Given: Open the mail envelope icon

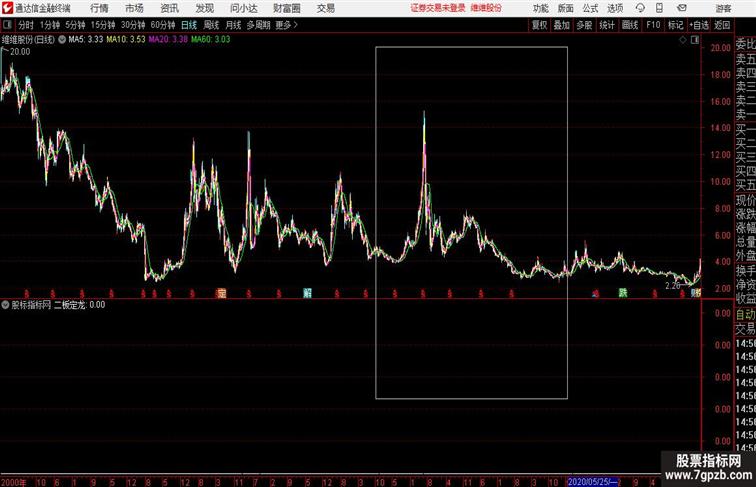Looking at the screenshot, I should point(682,8).
